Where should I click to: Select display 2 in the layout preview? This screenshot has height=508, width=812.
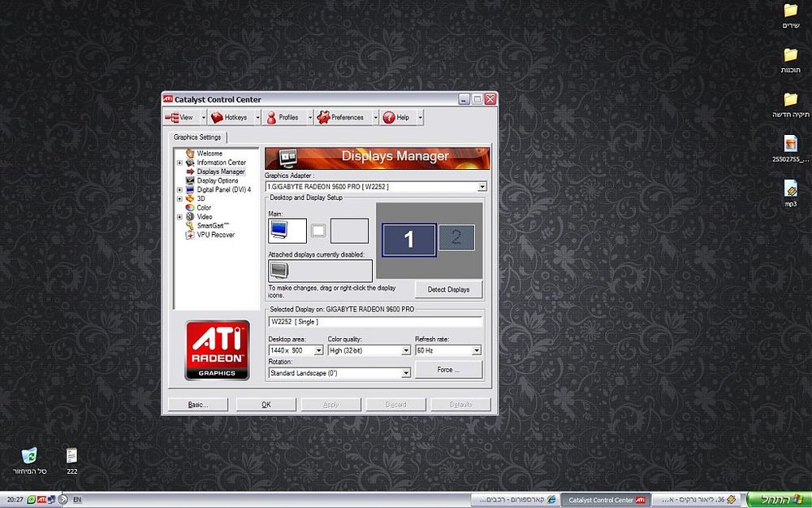[456, 237]
